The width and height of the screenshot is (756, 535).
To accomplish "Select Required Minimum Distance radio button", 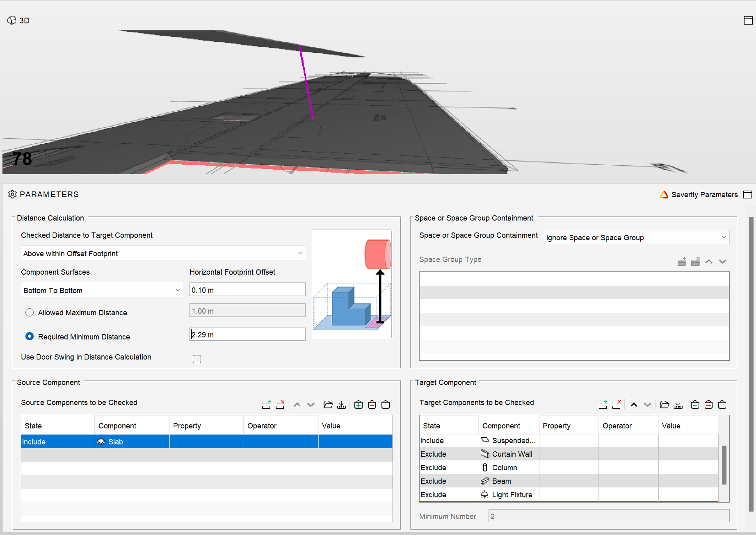I will click(x=30, y=336).
